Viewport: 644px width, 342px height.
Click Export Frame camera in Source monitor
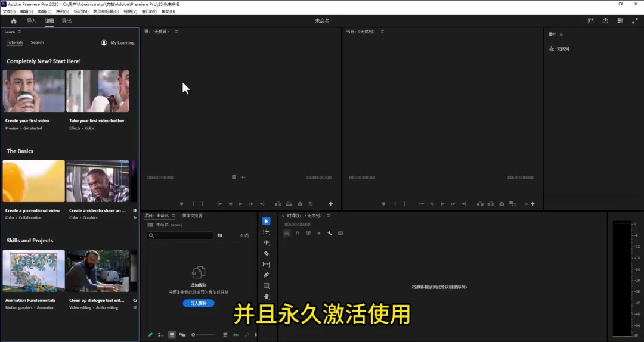[x=300, y=204]
